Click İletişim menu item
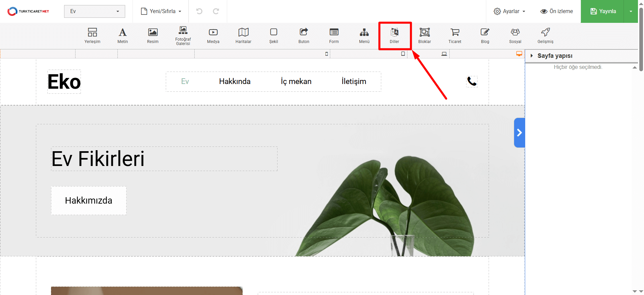Image resolution: width=644 pixels, height=295 pixels. [x=354, y=81]
